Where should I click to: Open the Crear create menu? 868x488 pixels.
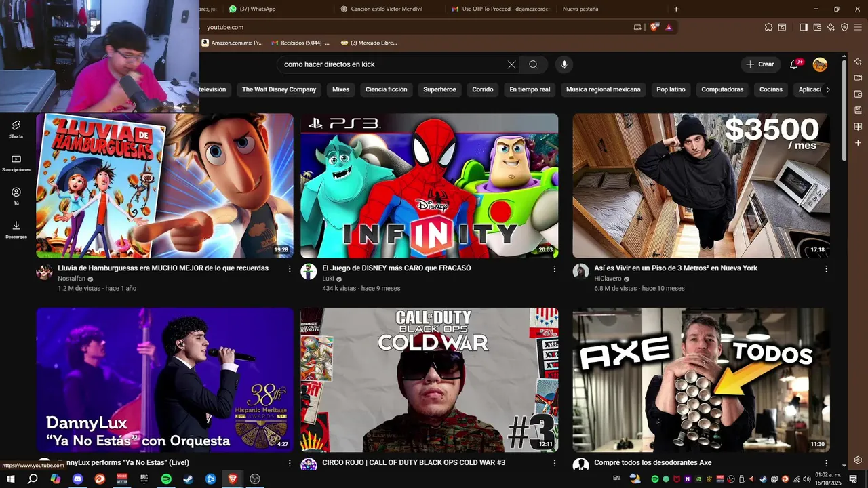tap(760, 64)
